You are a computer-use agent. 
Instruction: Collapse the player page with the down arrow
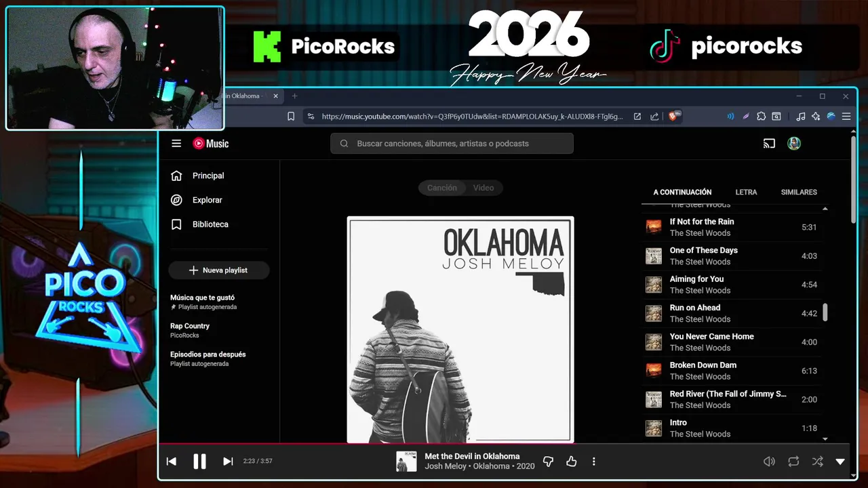pos(840,462)
